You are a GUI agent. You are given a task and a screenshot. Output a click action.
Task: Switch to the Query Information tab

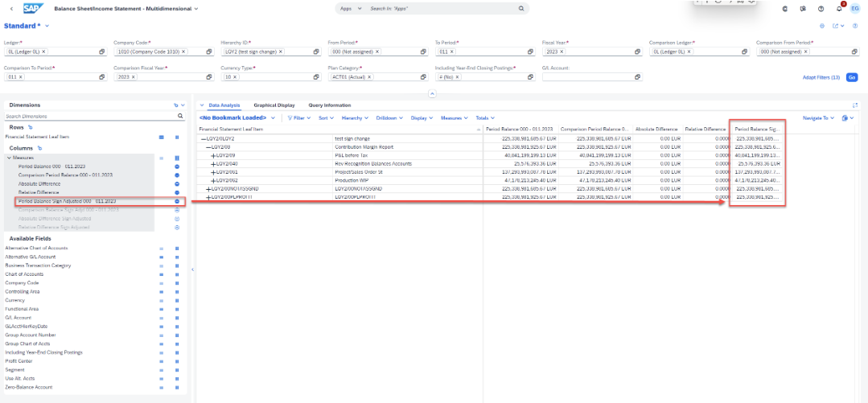[330, 105]
